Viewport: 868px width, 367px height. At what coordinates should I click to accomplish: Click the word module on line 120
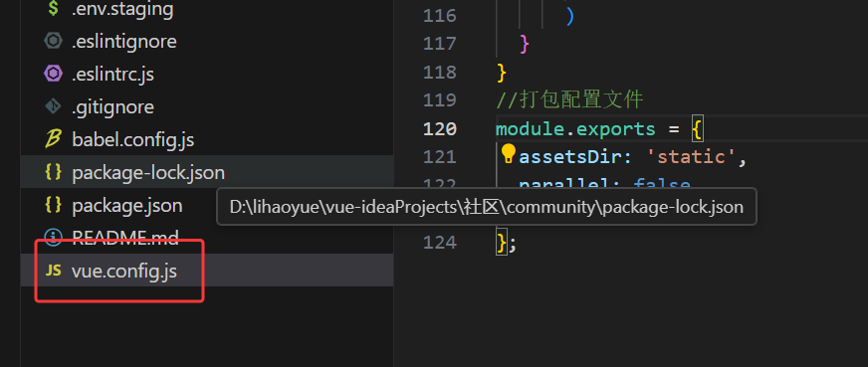(531, 128)
